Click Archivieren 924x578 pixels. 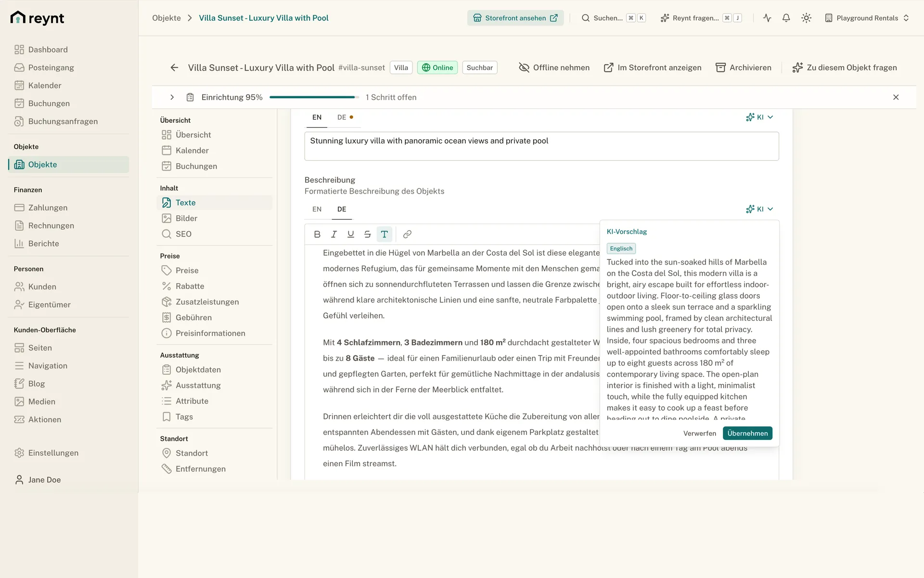pyautogui.click(x=744, y=67)
